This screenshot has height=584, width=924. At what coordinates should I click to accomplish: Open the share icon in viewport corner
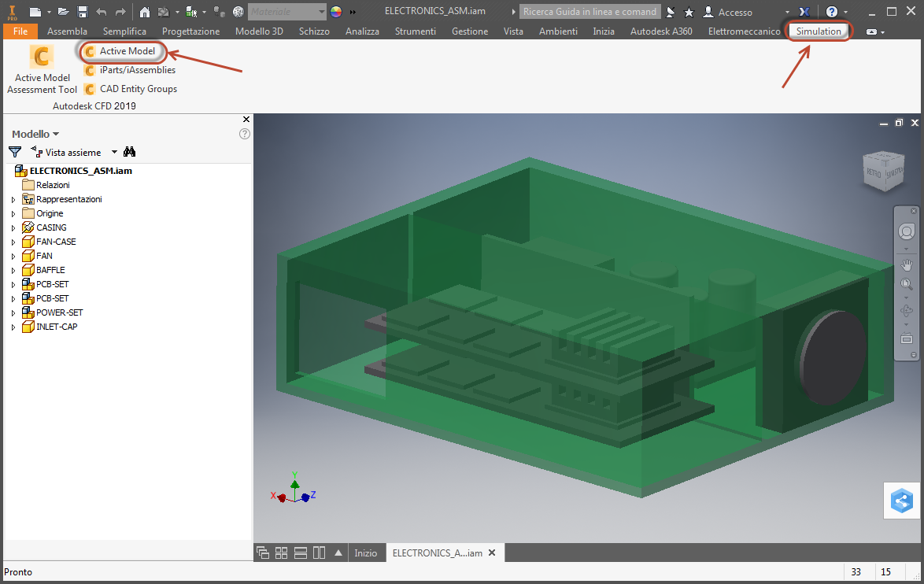[901, 501]
